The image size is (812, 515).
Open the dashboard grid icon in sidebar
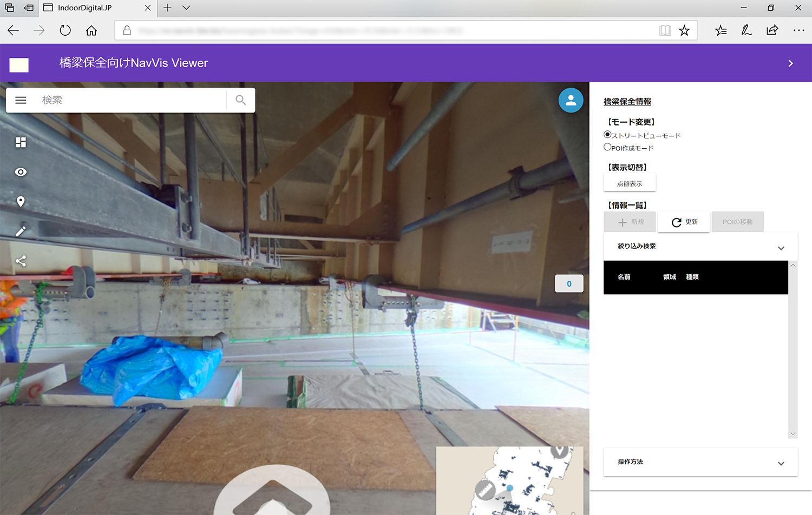coord(21,142)
